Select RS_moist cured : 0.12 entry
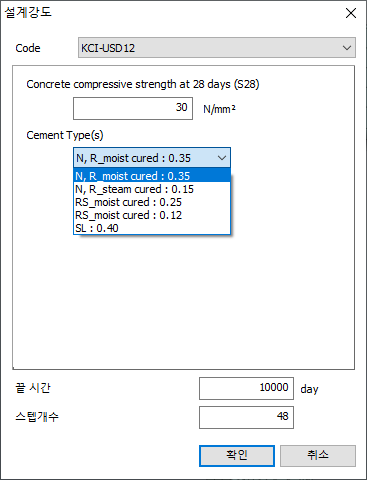 pos(152,215)
